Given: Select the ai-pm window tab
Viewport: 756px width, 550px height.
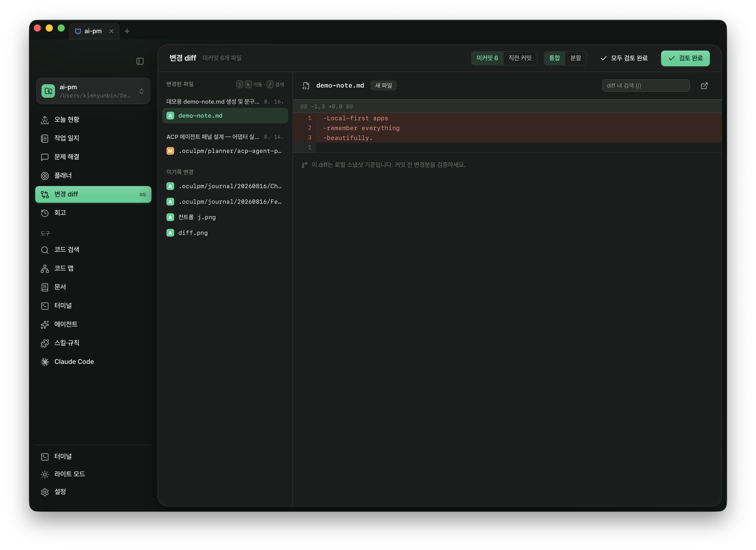Looking at the screenshot, I should [94, 31].
